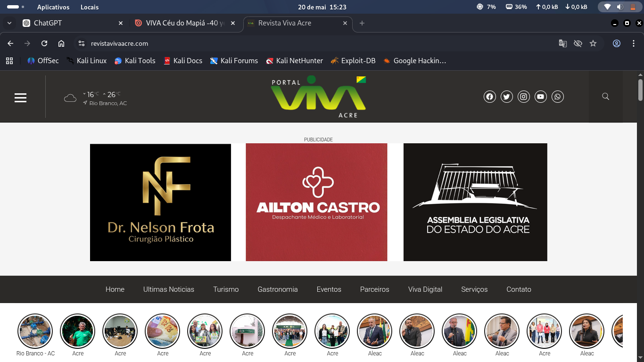Open the apps grid in bookmarks bar
Screen dimensions: 644x362
9,61
